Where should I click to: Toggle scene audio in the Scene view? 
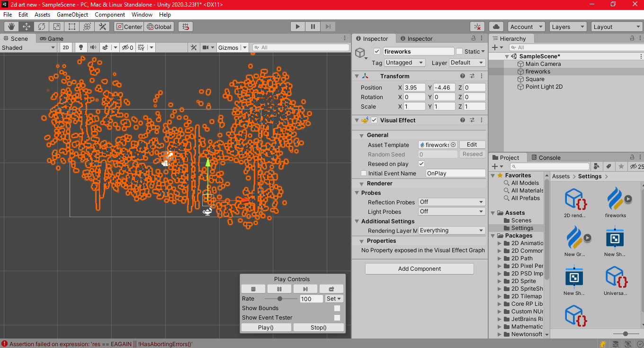(x=93, y=47)
